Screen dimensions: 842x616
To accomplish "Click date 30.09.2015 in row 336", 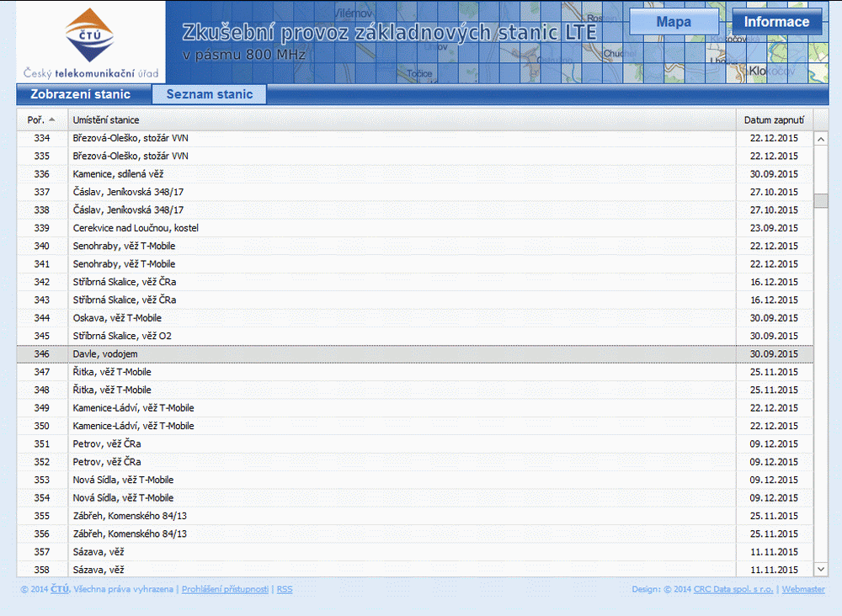I will click(774, 174).
